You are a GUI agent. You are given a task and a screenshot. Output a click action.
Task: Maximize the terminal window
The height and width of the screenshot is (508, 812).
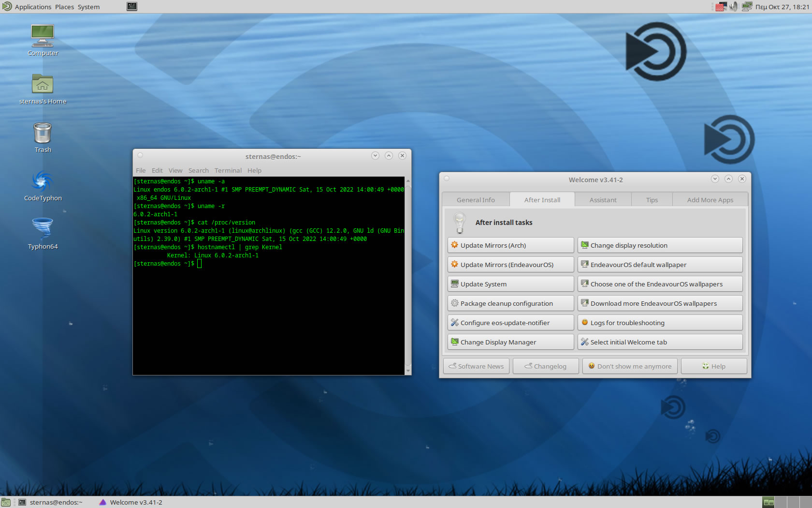(389, 155)
